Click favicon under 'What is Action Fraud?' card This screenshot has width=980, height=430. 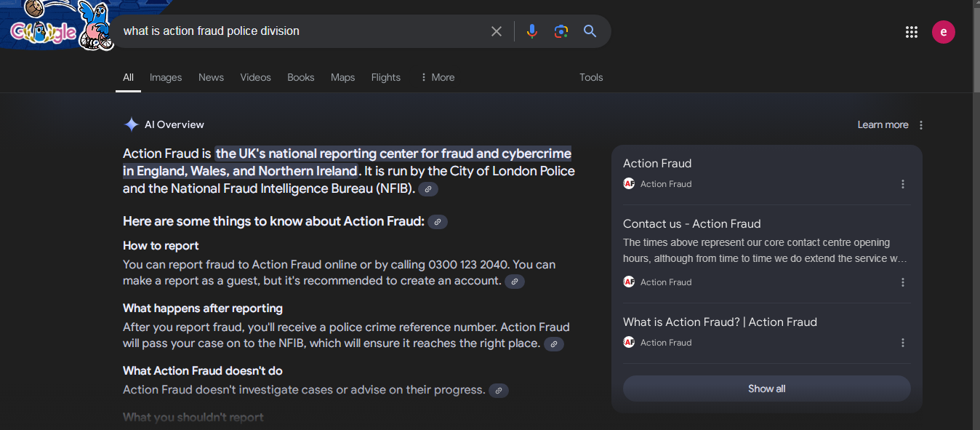[x=629, y=342]
